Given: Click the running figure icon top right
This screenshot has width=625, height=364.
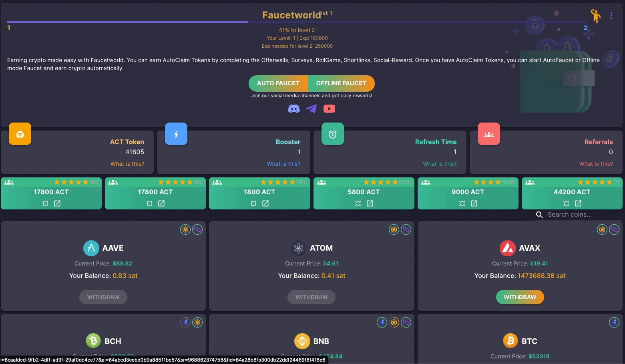Looking at the screenshot, I should [595, 16].
